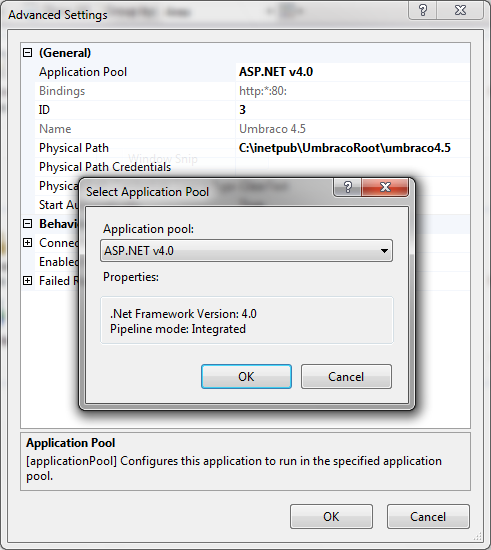
Task: Expand the Connection Limits node
Action: 27,243
